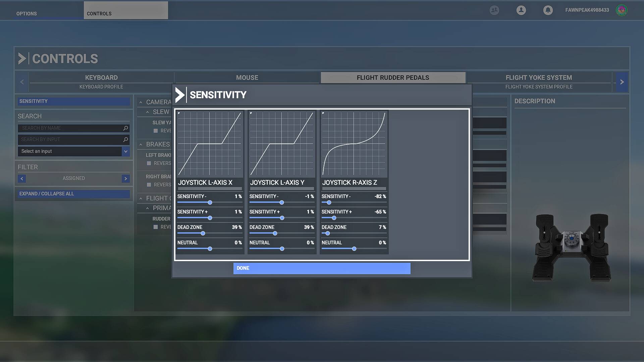Open the Select an input dropdown
The width and height of the screenshot is (644, 362).
click(x=125, y=151)
